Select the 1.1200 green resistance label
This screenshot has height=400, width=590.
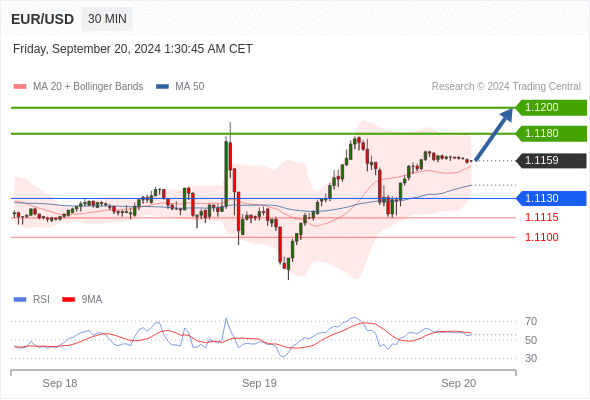(x=551, y=108)
